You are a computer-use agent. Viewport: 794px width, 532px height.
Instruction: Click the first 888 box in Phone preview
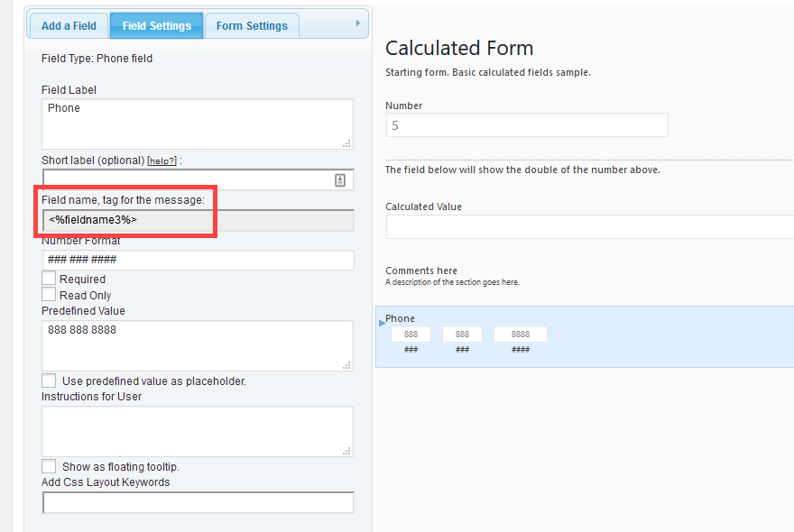[x=411, y=333]
